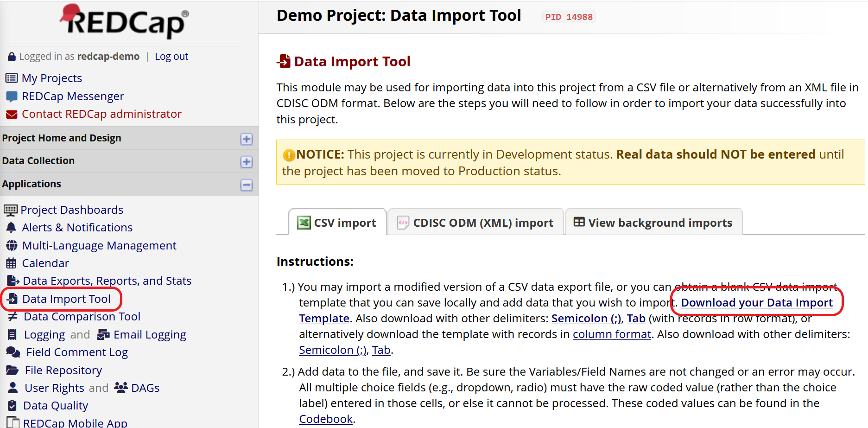Download column-format template with Tab delimiter

pyautogui.click(x=381, y=350)
